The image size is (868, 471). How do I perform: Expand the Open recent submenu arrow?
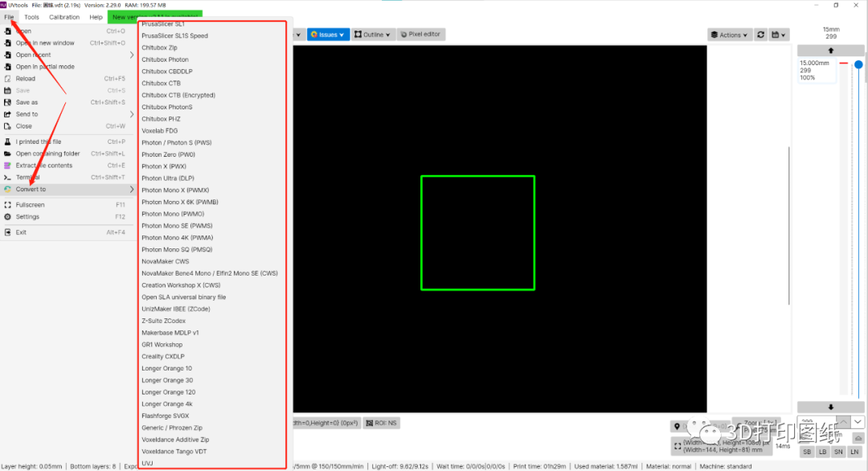tap(132, 55)
